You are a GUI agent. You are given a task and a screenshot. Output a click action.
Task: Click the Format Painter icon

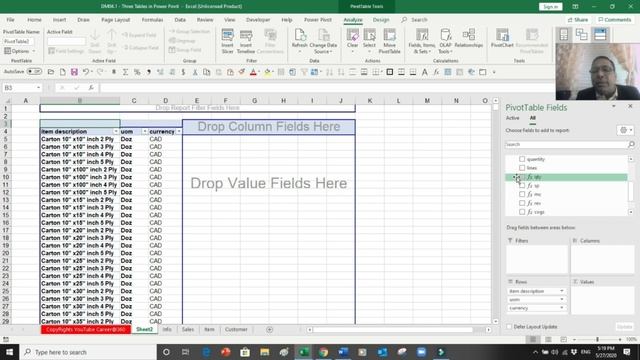pyautogui.click(x=242, y=72)
